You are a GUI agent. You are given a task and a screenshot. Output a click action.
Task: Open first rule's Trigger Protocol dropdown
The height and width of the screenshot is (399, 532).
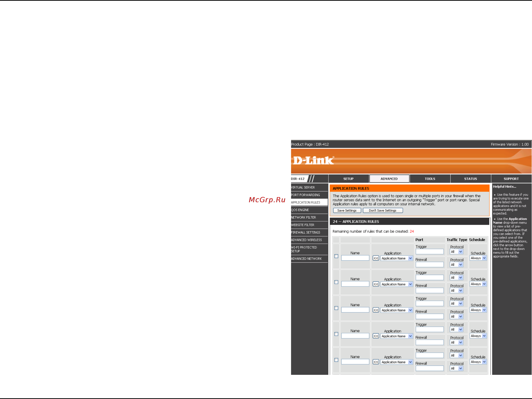456,252
